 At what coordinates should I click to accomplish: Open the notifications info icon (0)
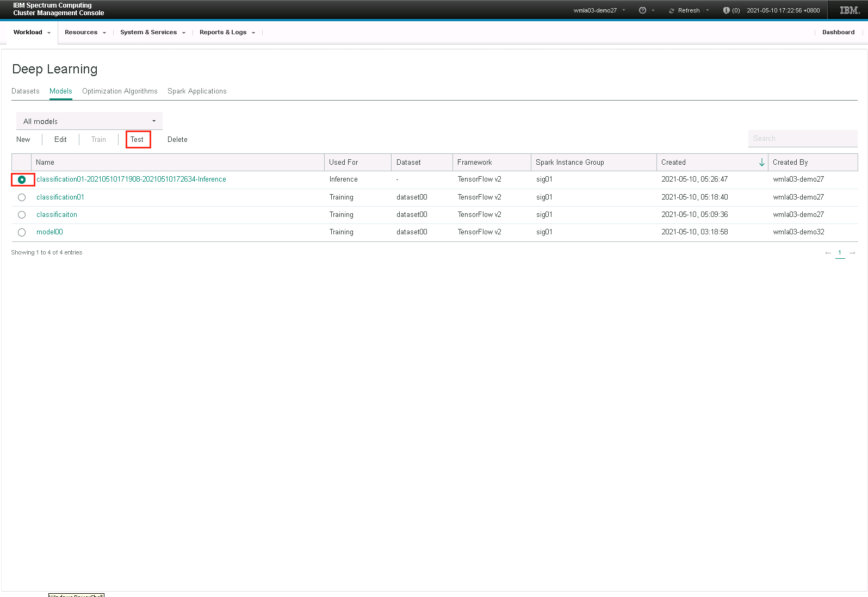tap(726, 10)
